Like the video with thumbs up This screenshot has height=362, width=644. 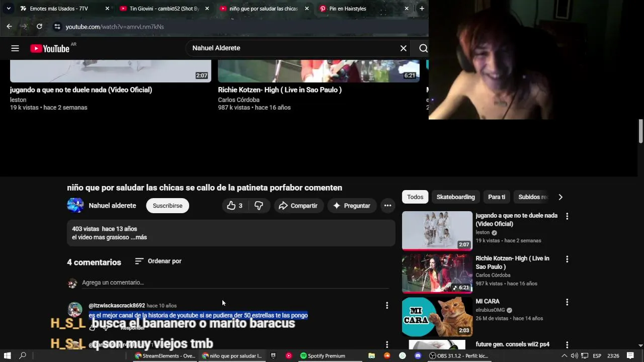point(234,206)
